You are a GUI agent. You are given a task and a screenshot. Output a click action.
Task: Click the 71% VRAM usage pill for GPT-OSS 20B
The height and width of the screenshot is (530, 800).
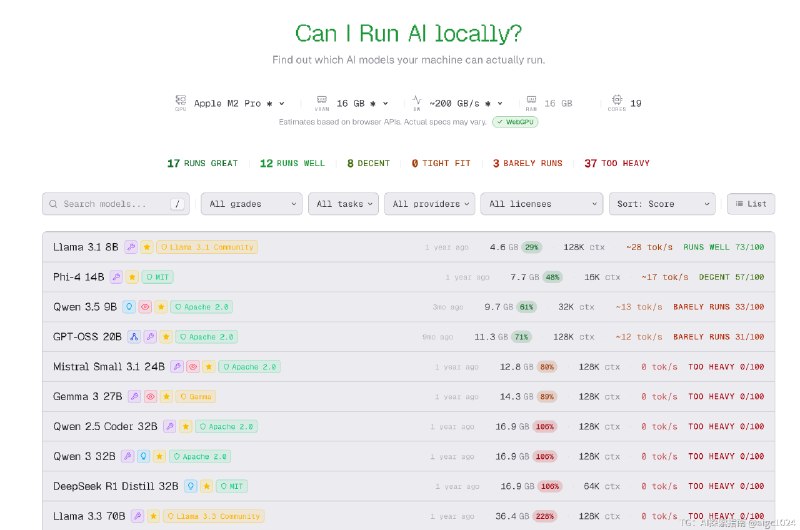[521, 337]
